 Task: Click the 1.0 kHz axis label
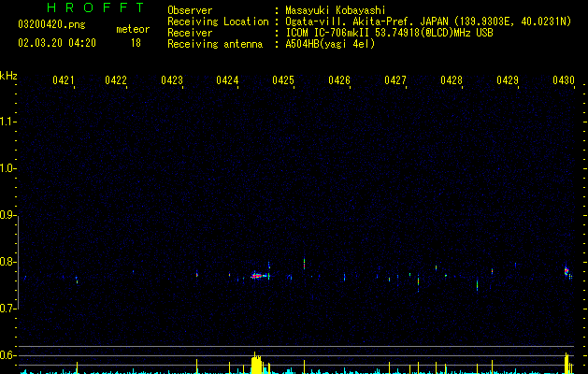(x=7, y=168)
